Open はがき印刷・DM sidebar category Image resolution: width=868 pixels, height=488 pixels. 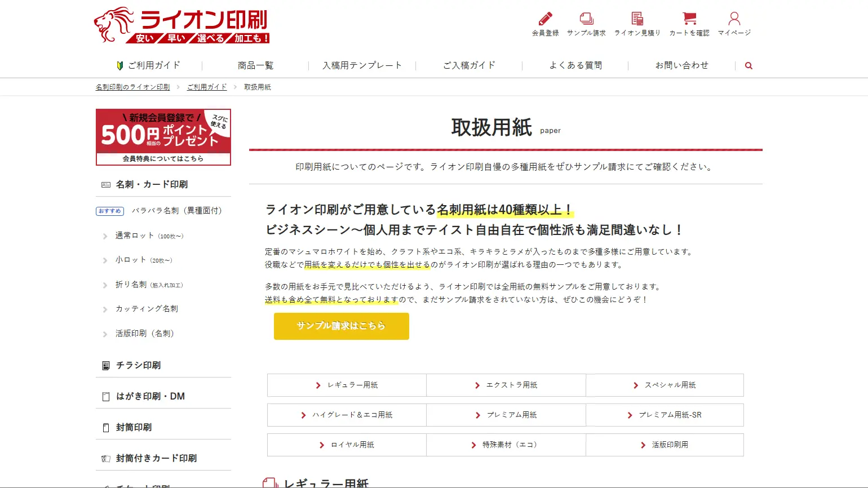click(150, 397)
